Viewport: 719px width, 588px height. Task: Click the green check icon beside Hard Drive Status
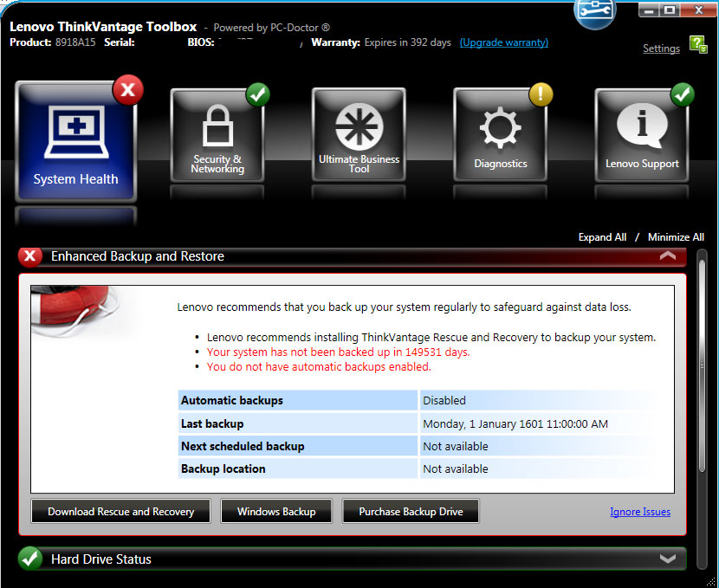(29, 559)
